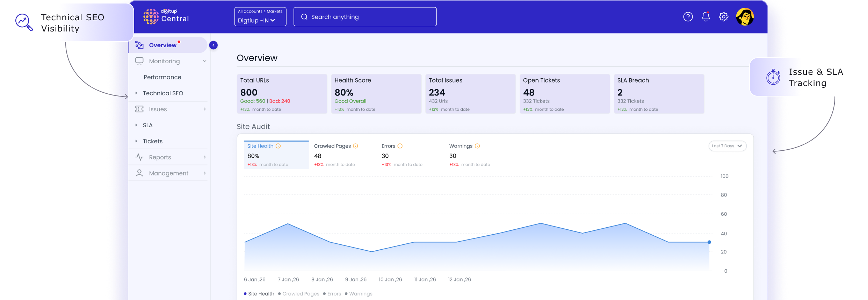Click the Bad: 240 value
Image resolution: width=868 pixels, height=300 pixels.
[280, 101]
